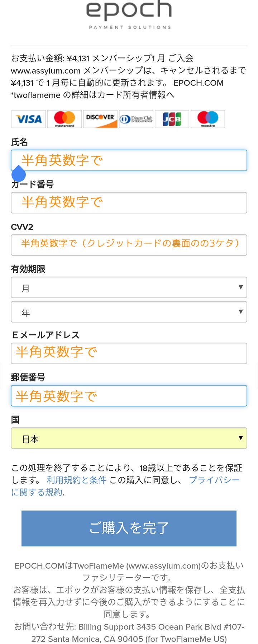
Task: Click the arrow on the country selector
Action: pyautogui.click(x=240, y=438)
